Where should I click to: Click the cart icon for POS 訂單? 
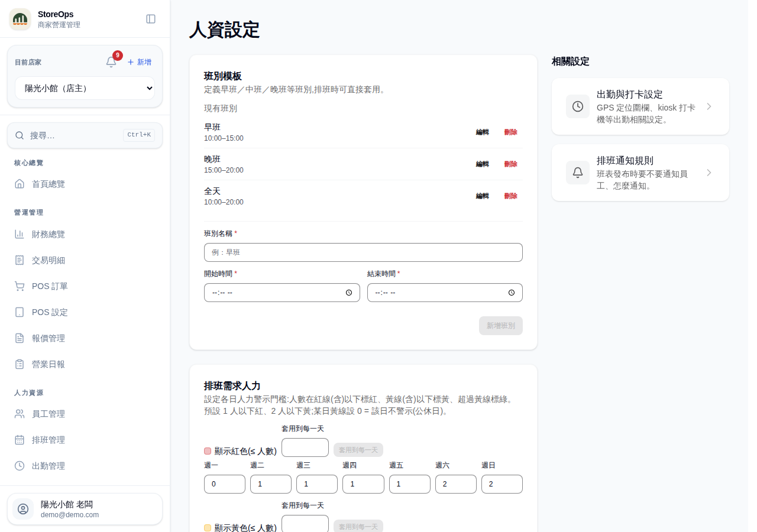click(x=20, y=286)
